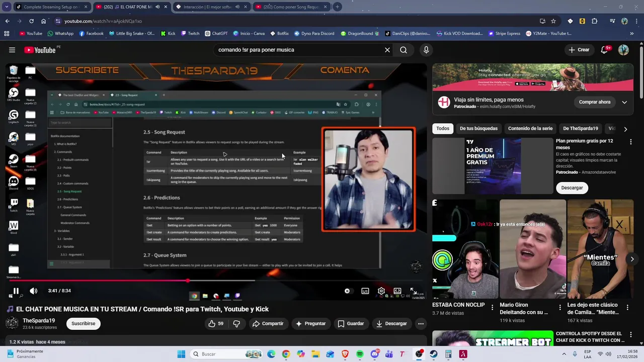Open options menu for Plan premium ad
Screen dimensions: 644x362
point(630,142)
